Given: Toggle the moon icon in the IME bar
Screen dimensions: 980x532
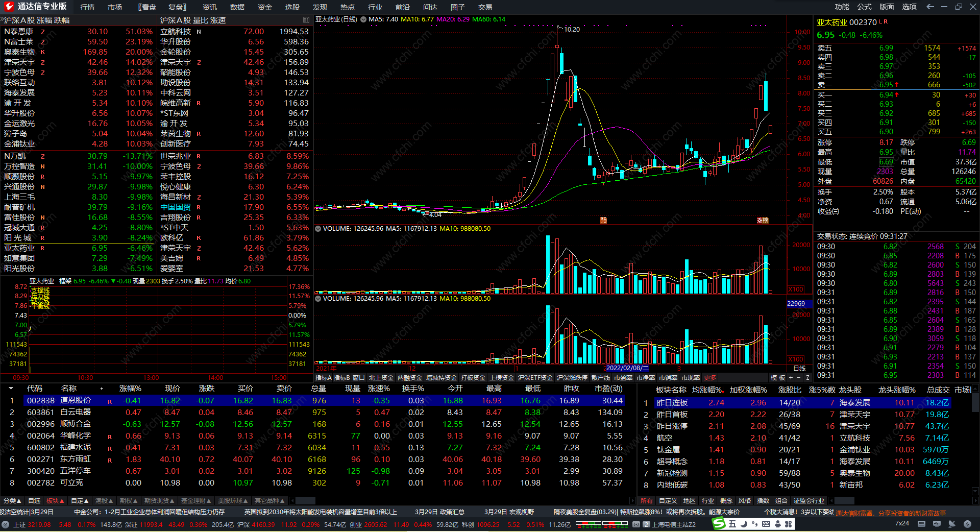Looking at the screenshot, I should point(744,524).
